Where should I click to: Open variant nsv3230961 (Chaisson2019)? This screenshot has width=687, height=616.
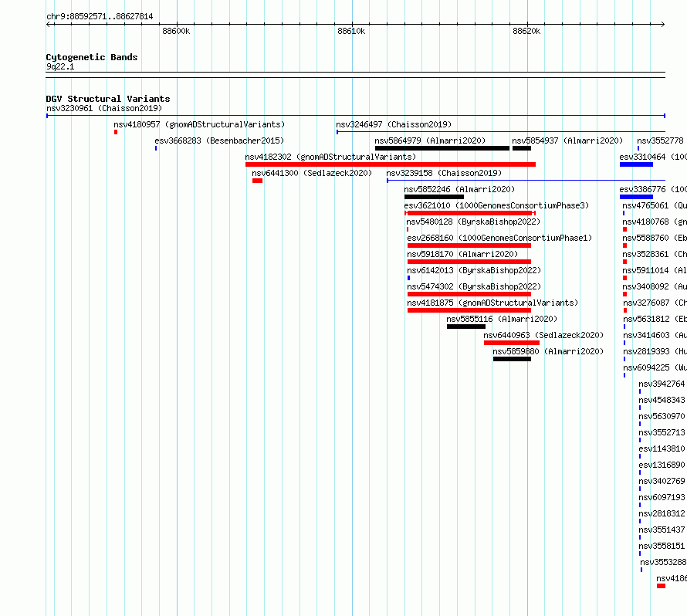(x=104, y=108)
